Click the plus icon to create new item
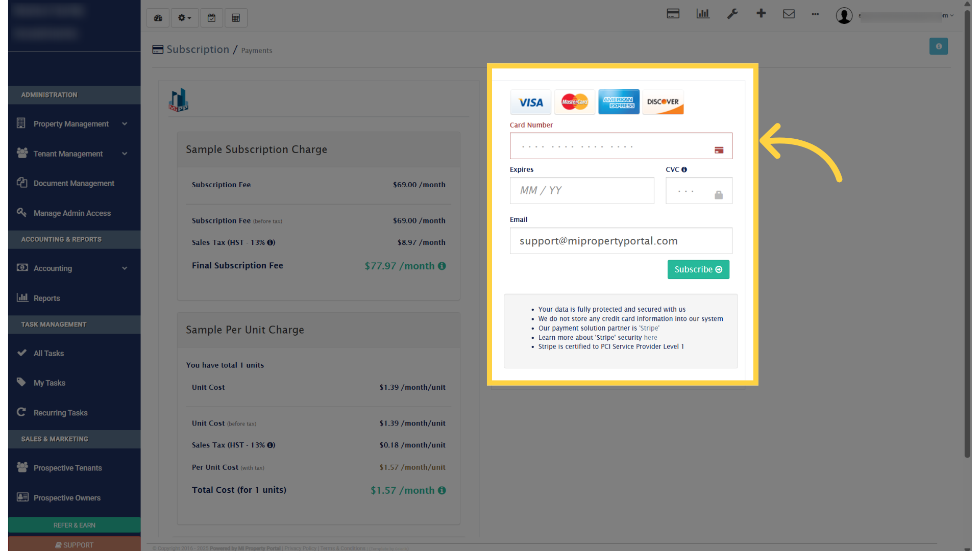 (x=761, y=13)
